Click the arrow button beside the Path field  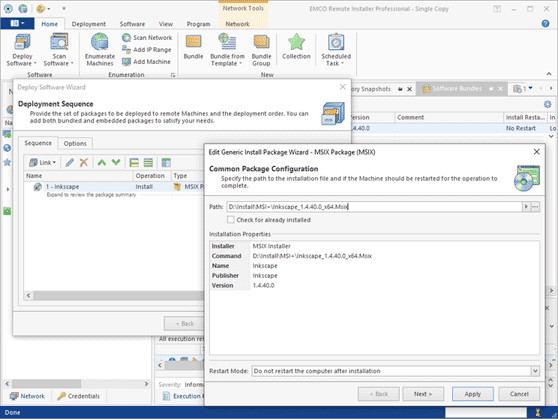click(x=526, y=207)
